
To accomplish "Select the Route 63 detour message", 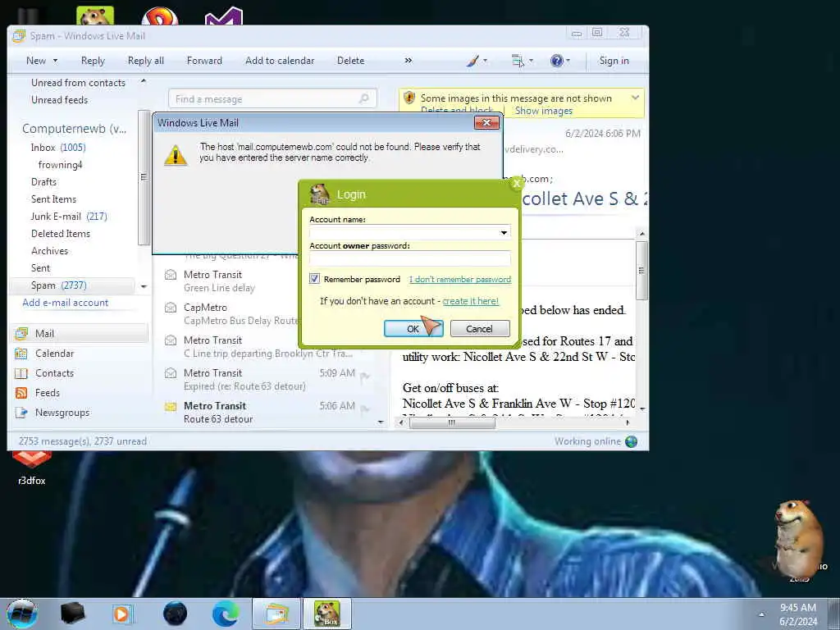I will pyautogui.click(x=268, y=412).
